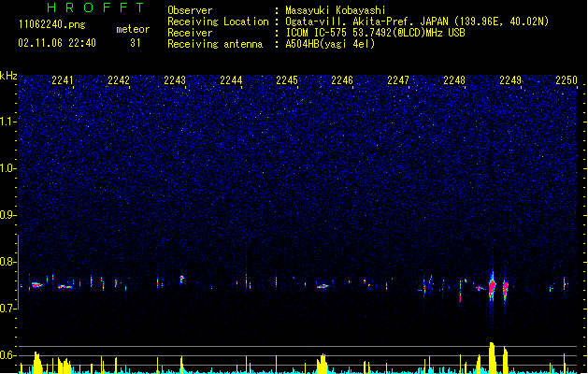Screen dimensions: 588x374
Task: Click the Observer label
Action: coord(190,10)
